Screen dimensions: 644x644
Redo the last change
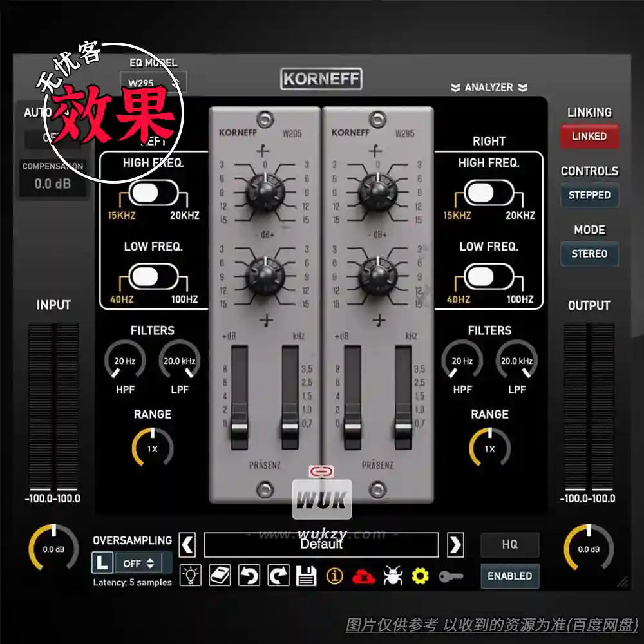[278, 575]
